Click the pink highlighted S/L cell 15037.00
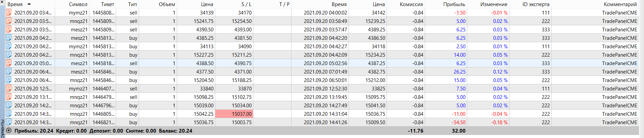Screen dimensions: 644x138 (234, 114)
